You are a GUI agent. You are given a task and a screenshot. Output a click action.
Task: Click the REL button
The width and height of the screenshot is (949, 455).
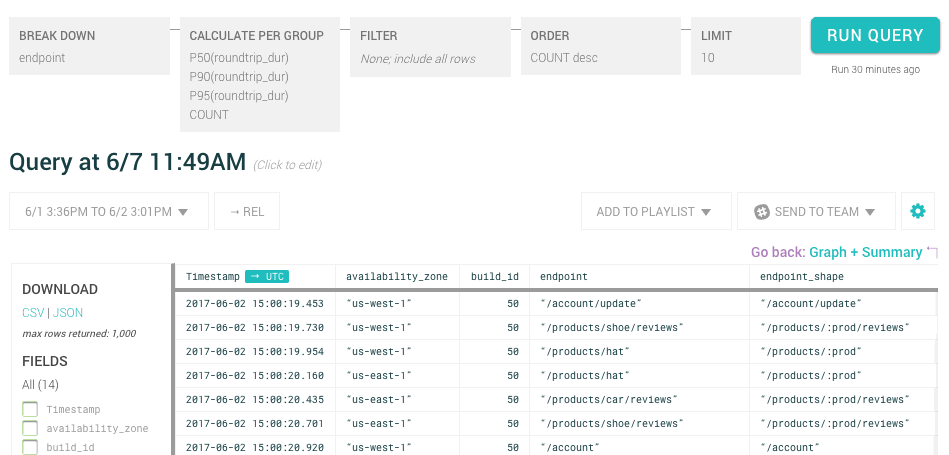coord(246,212)
